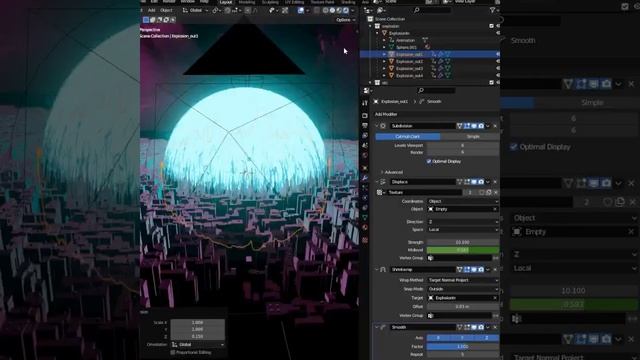Switch to the Layout workspace tab
640x360 pixels.
(226, 2)
